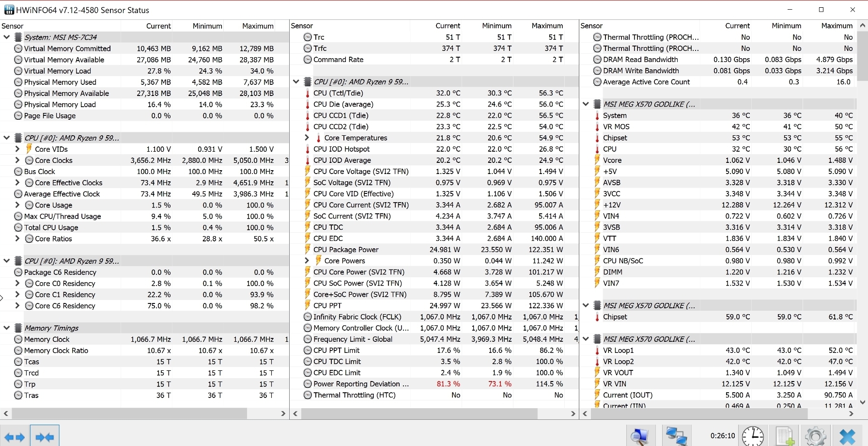This screenshot has width=868, height=446.
Task: Click the left arrow of the scrollbar under Current (IIN)
Action: pyautogui.click(x=585, y=414)
